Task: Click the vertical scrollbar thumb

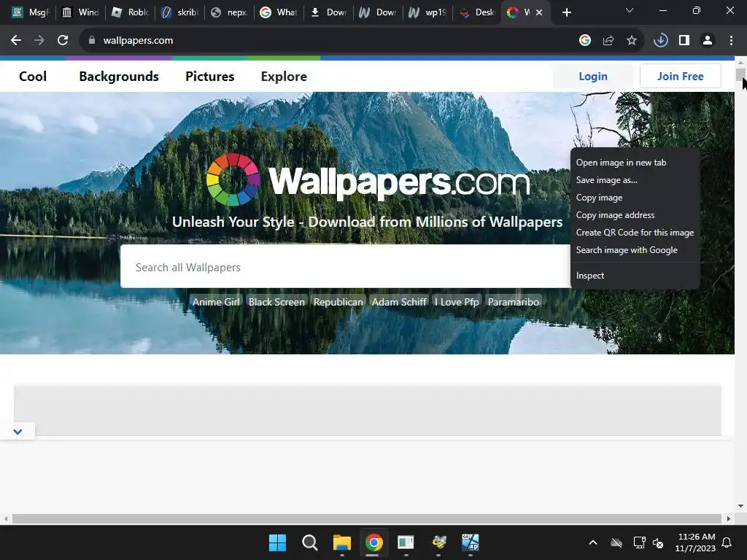Action: coord(740,75)
